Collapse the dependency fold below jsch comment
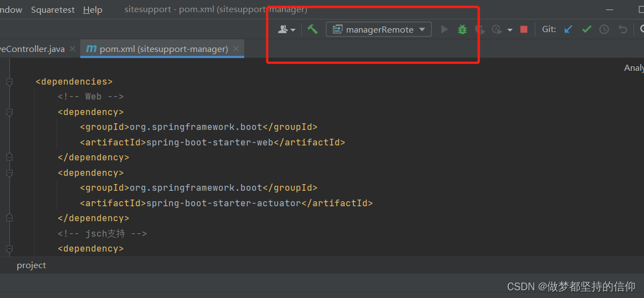Image resolution: width=644 pixels, height=298 pixels. (x=9, y=248)
